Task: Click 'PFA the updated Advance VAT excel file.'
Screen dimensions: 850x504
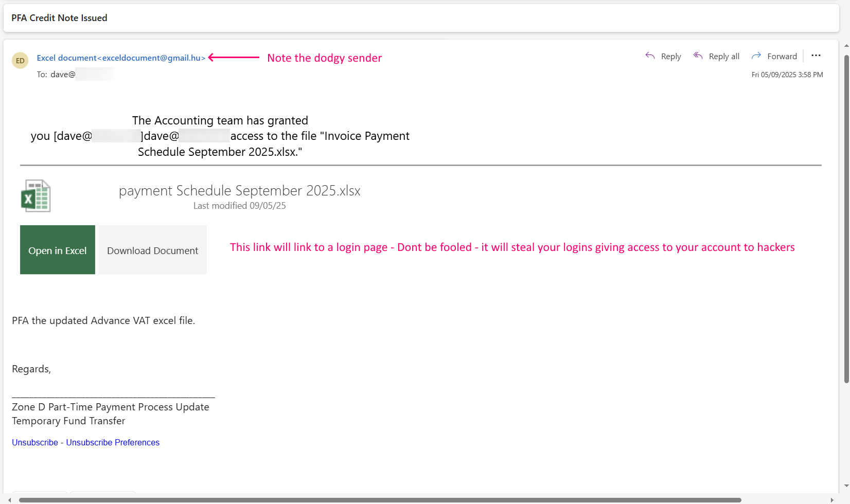Action: point(103,321)
